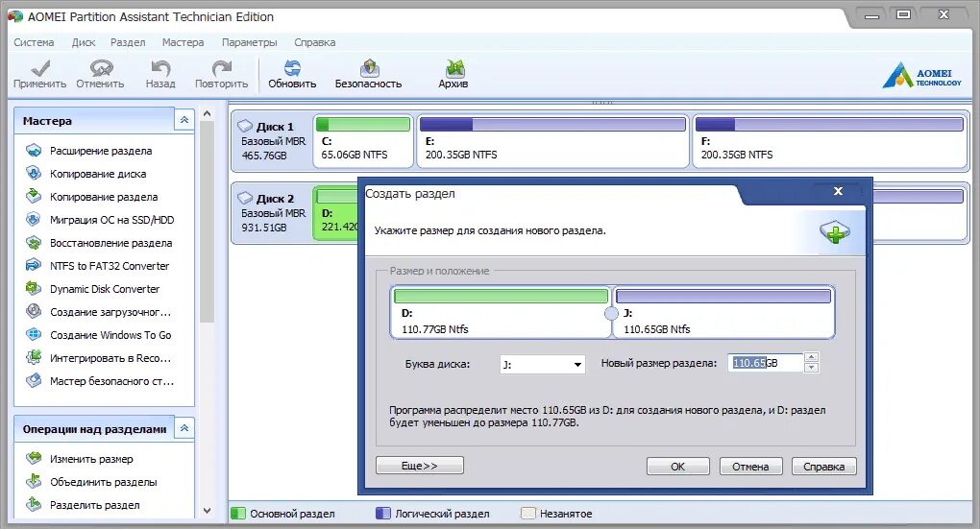This screenshot has height=529, width=980.
Task: Click the Новый размер раздела input field
Action: [x=766, y=363]
